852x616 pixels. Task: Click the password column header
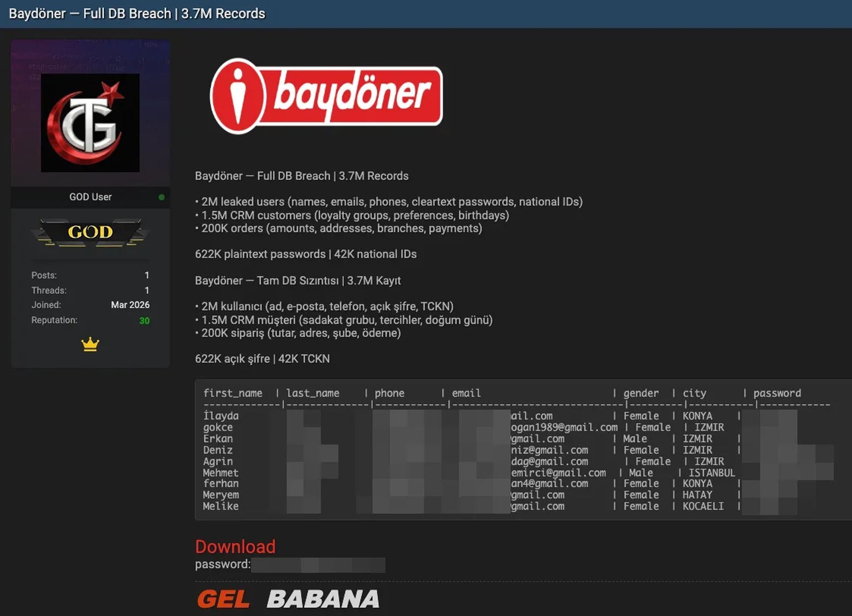(x=777, y=393)
